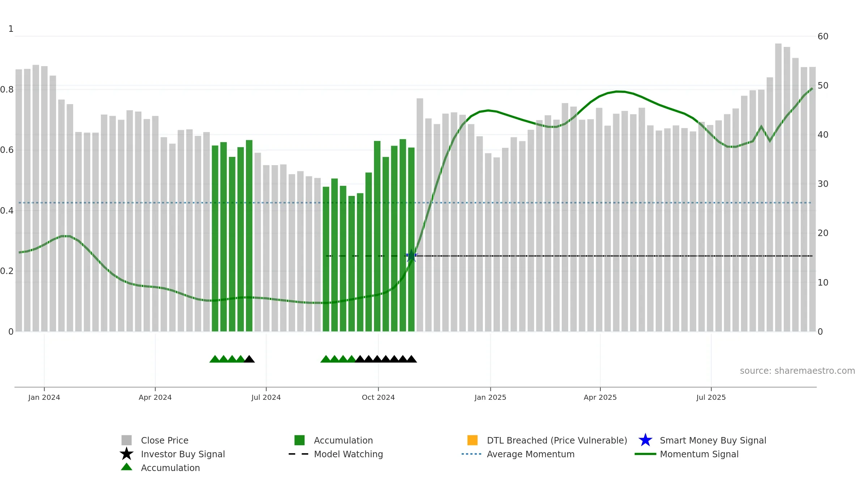Click the Momentum Signal legend text
The width and height of the screenshot is (868, 488).
(699, 454)
